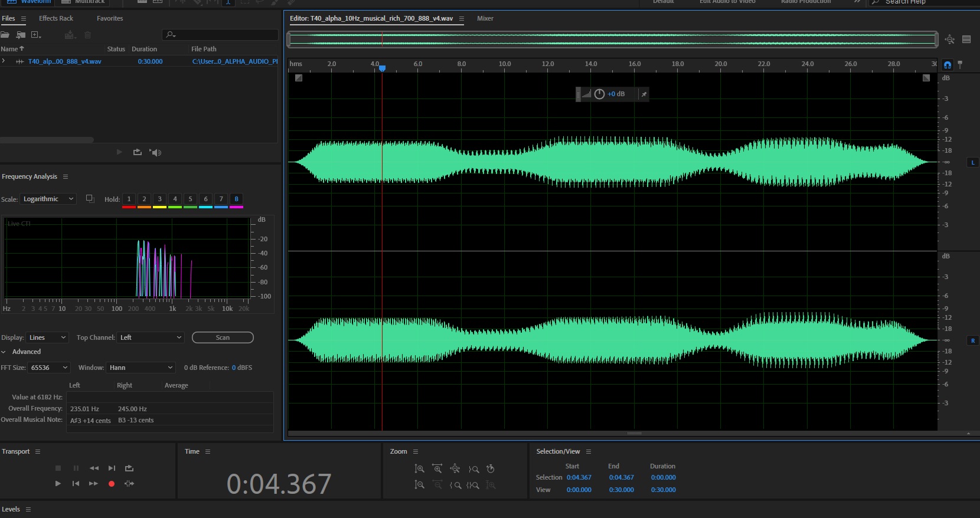Click Zoom In Amplitude icon in Zoom panel
The image size is (980, 518).
tap(419, 468)
